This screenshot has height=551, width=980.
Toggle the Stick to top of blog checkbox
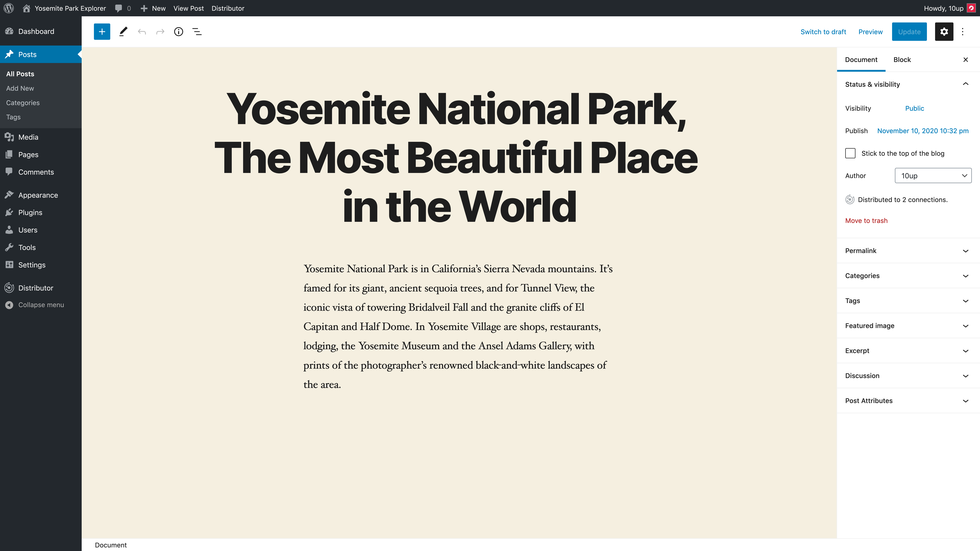(850, 153)
